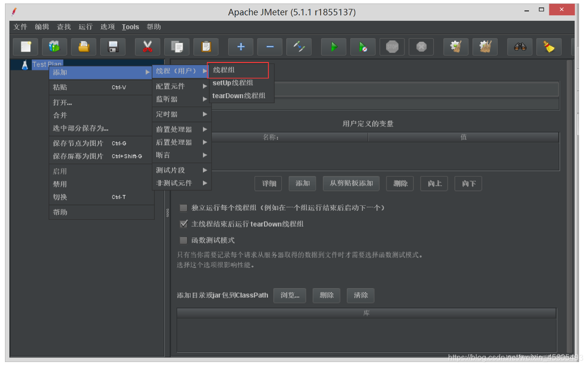Open the Search icon in the toolbar

(x=519, y=46)
